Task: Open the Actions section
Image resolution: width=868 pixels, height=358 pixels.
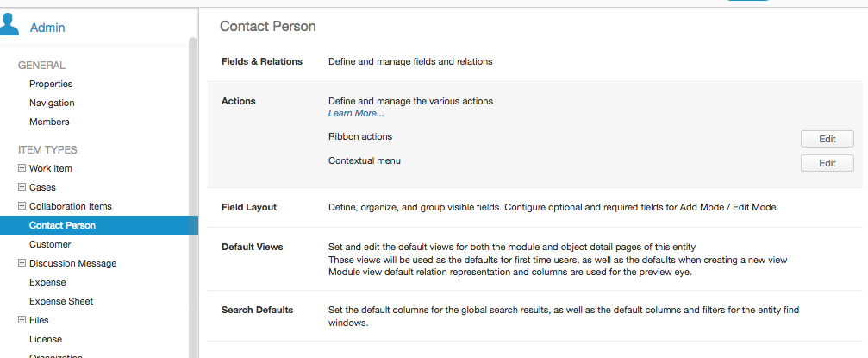Action: pos(239,102)
